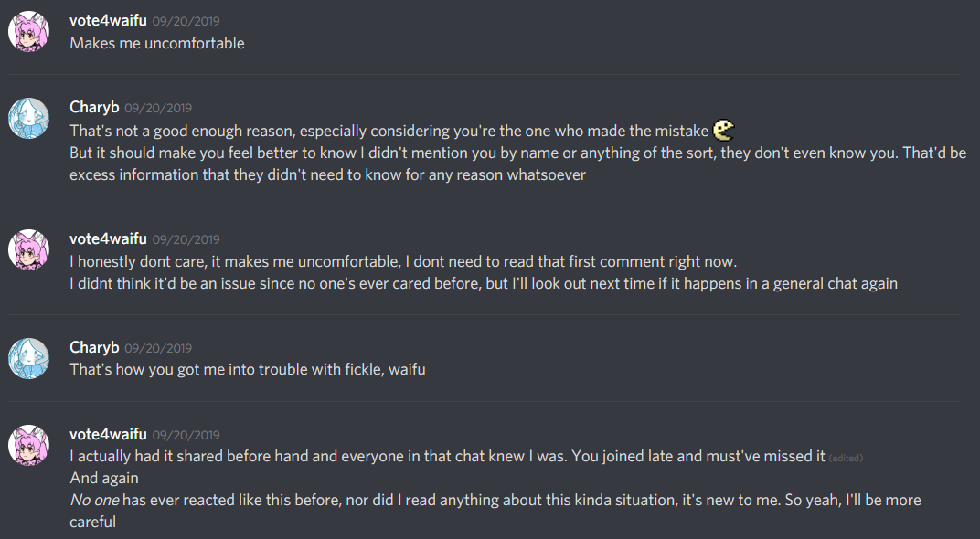This screenshot has width=980, height=539.
Task: Click the timestamp on the "I actually had it shared" message
Action: coord(186,435)
